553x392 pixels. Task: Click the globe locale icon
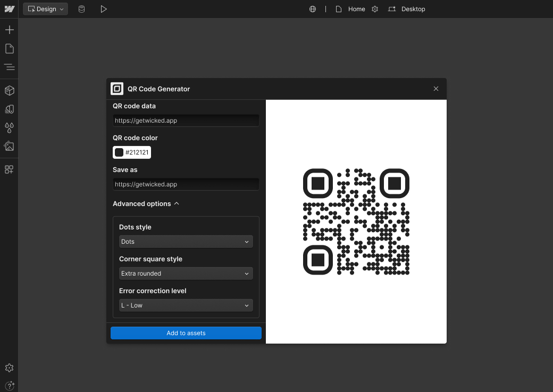tap(313, 9)
